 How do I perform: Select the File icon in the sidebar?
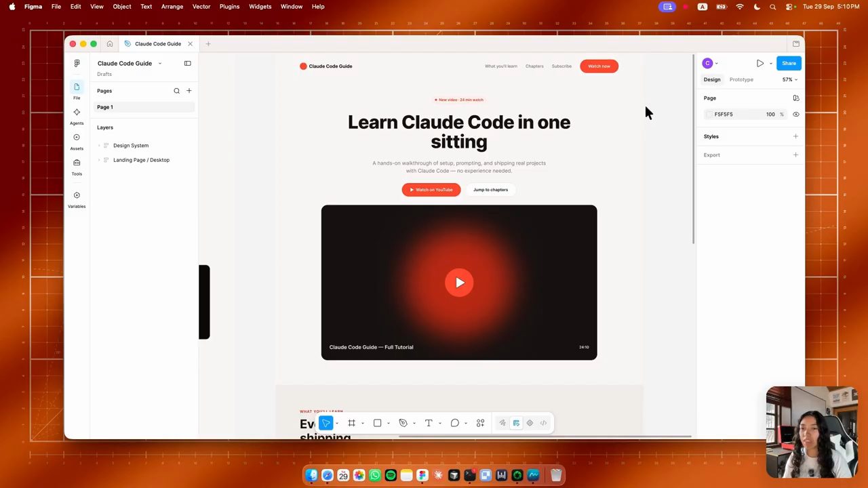pos(77,87)
